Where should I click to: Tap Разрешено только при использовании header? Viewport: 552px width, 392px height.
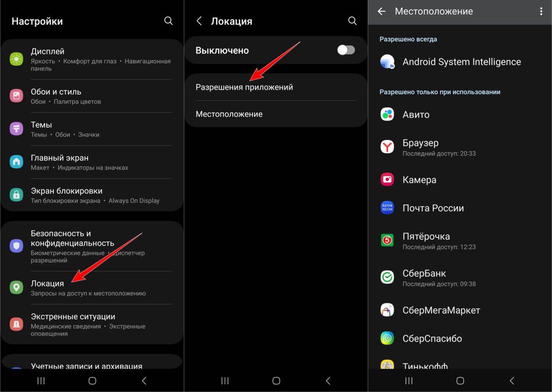[x=440, y=92]
